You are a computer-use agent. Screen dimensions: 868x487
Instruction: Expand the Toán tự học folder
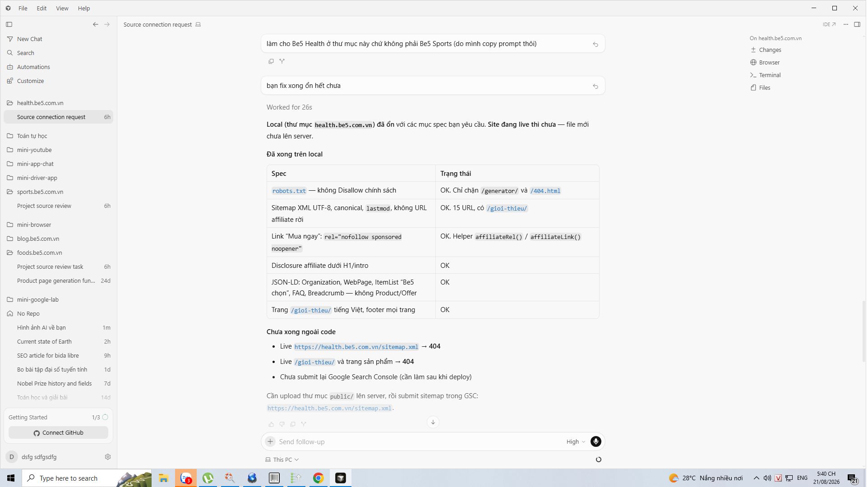point(58,136)
